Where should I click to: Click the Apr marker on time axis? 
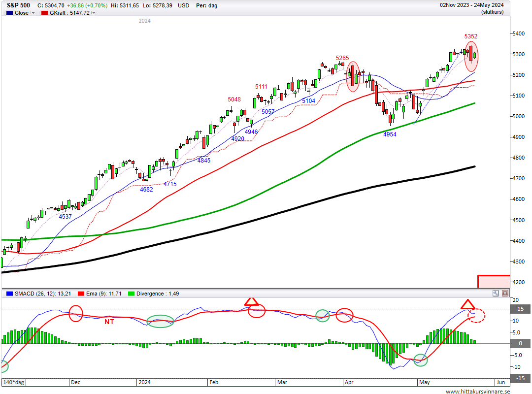click(x=349, y=382)
